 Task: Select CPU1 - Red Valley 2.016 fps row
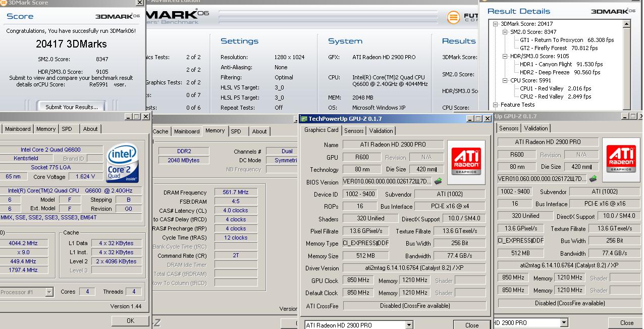click(556, 88)
